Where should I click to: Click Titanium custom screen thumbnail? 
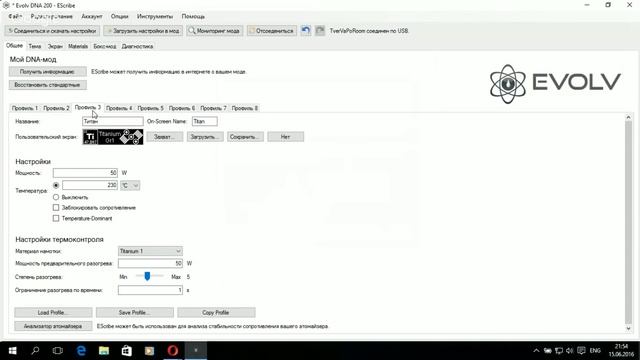click(x=113, y=137)
